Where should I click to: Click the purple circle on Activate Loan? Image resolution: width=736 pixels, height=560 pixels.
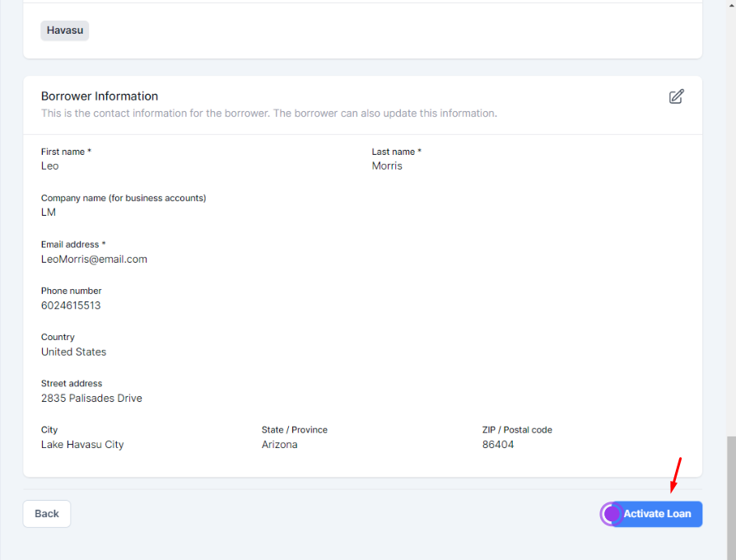point(611,514)
